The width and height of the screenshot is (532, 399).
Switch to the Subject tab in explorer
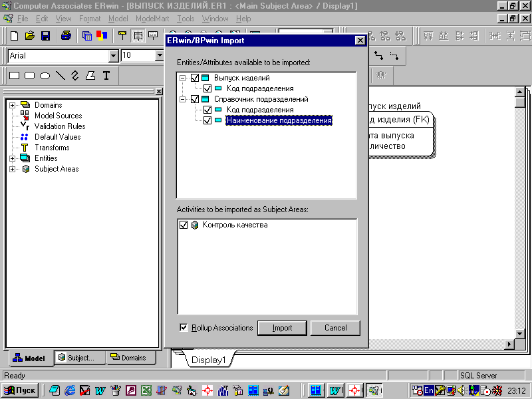tap(79, 358)
